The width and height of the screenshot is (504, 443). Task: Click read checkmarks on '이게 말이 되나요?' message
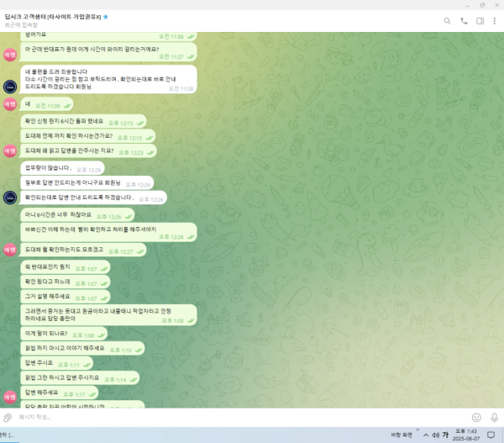pos(102,335)
